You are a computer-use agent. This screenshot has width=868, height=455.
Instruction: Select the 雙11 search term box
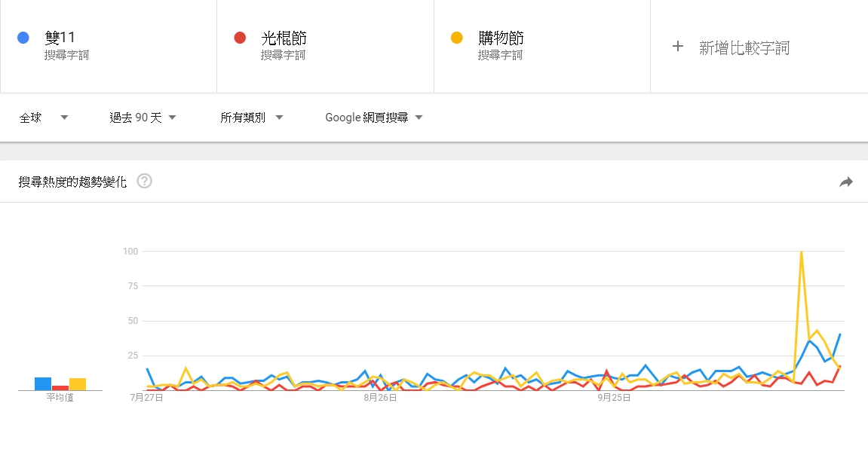109,46
